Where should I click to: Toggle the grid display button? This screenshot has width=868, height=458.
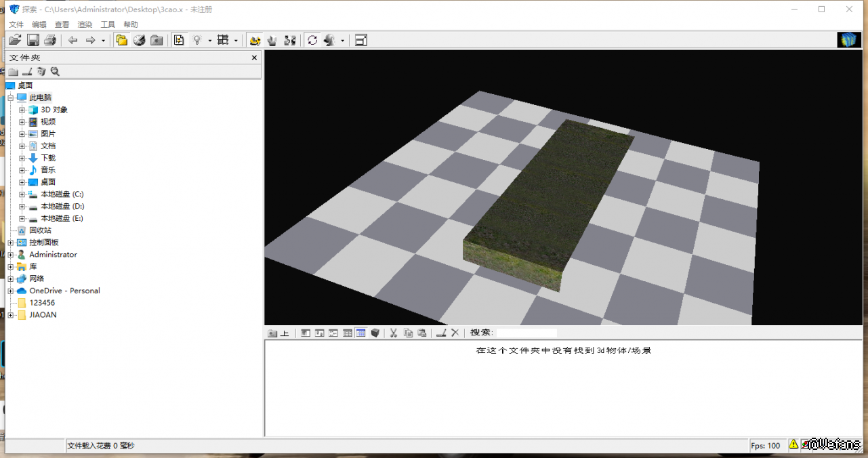(x=223, y=41)
